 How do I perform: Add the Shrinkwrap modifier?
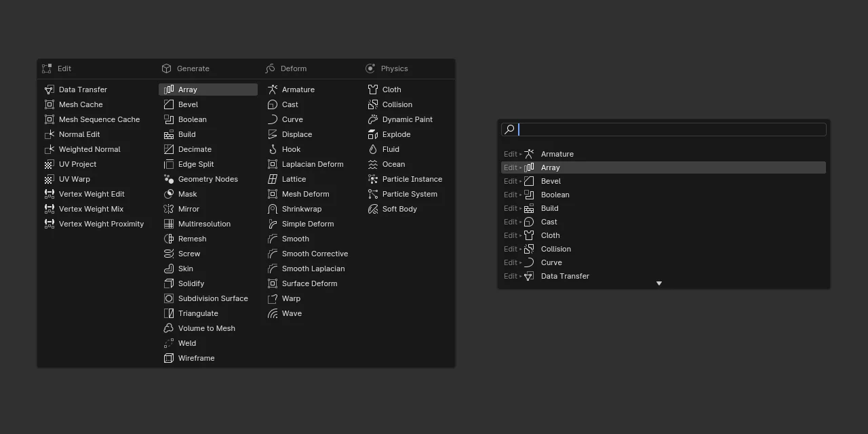point(301,209)
